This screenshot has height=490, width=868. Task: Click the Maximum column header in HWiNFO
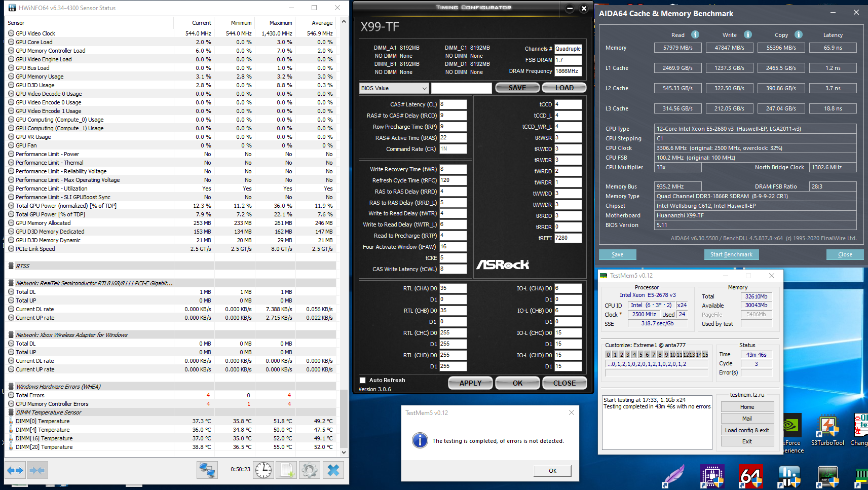[274, 23]
